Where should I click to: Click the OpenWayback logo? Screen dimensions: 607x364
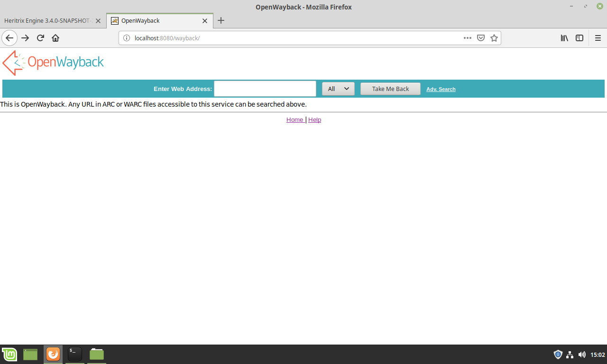[53, 63]
